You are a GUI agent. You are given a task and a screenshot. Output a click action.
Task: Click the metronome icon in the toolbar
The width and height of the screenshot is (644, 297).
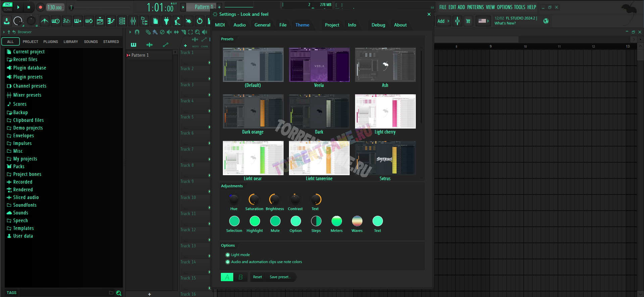click(x=44, y=21)
